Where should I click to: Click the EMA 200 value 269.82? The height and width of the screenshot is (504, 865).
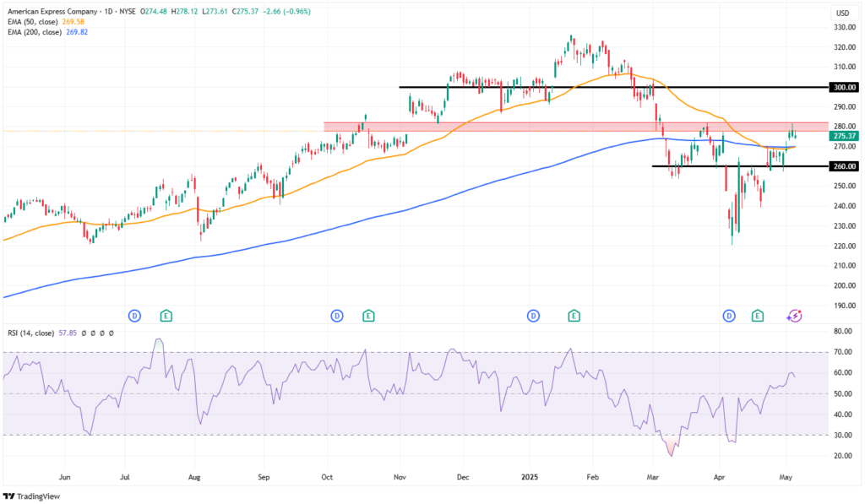[77, 33]
